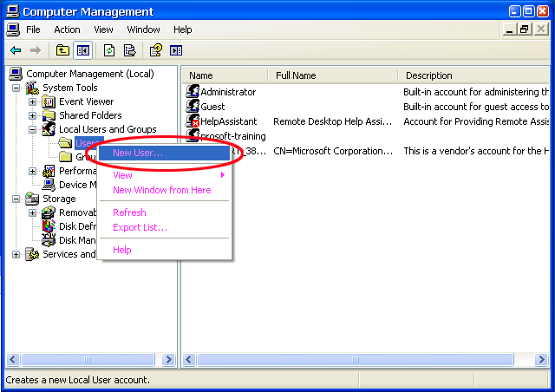Select Shared Folders in the tree
Viewport: 555px width, 392px height.
(x=90, y=115)
